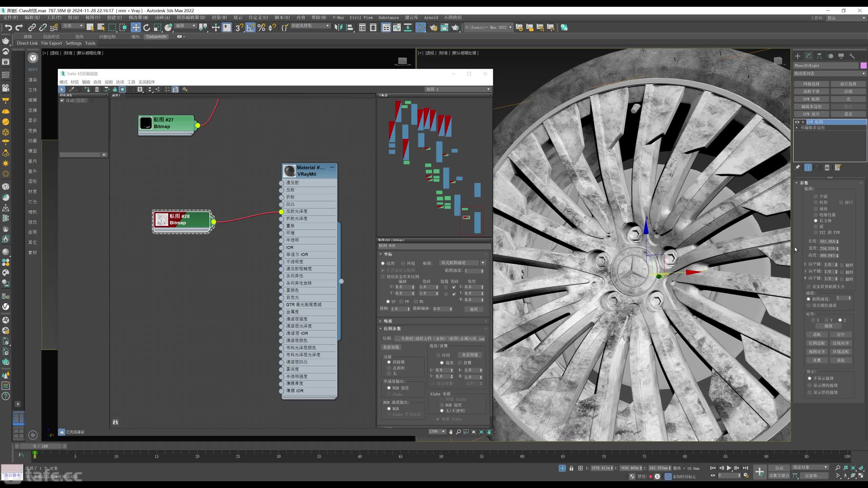Screen dimensions: 868x488
Task: Open the Substance menu
Action: (x=389, y=17)
